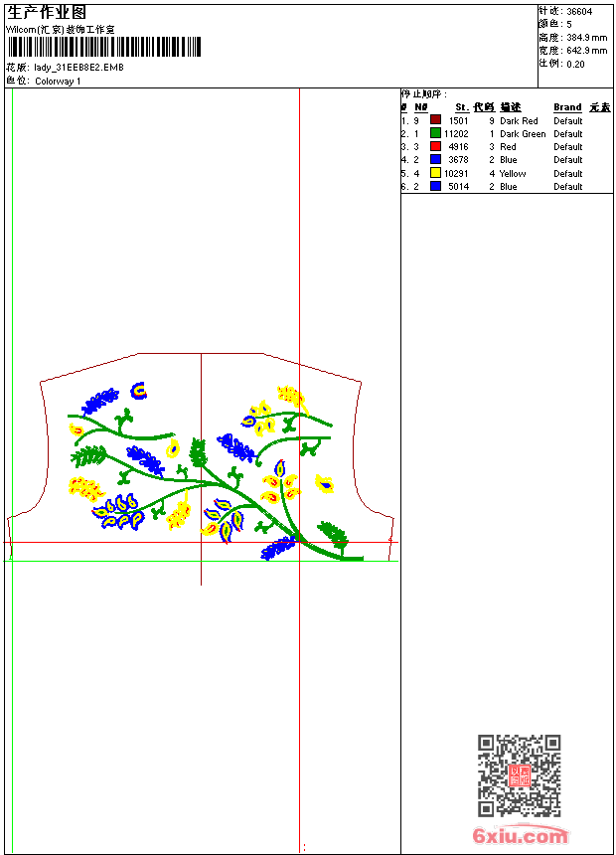
Task: Click the Dark Green description text
Action: tap(523, 133)
